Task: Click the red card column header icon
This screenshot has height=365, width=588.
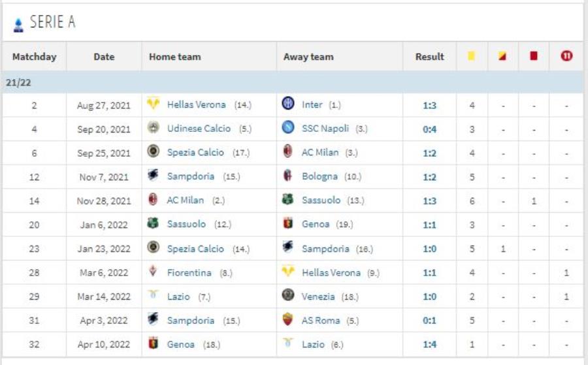Action: tap(533, 56)
